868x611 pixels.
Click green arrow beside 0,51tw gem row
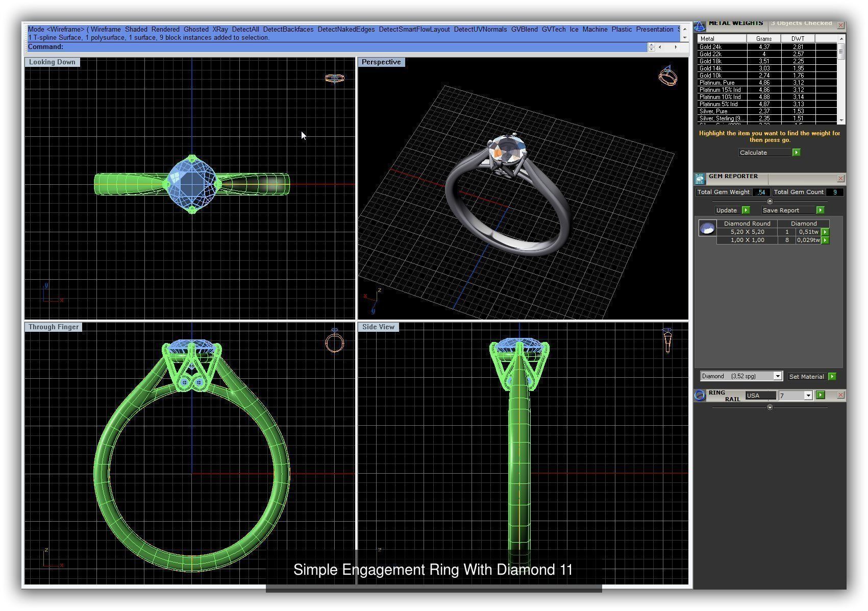825,232
